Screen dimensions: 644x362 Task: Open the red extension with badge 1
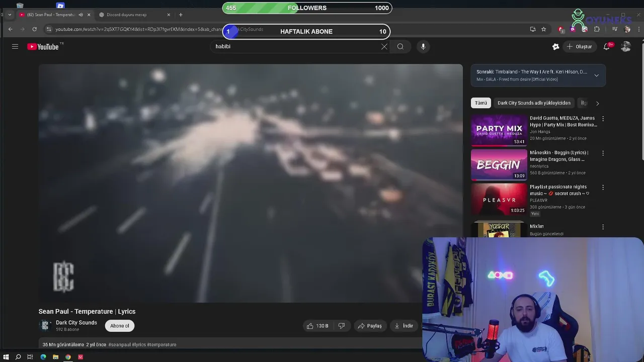[561, 29]
